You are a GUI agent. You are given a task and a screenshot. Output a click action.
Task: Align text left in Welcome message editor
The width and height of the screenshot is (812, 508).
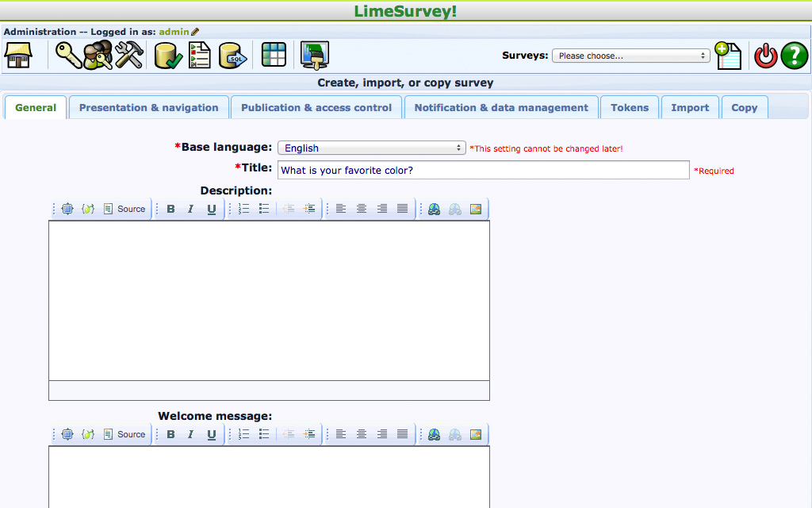[341, 434]
